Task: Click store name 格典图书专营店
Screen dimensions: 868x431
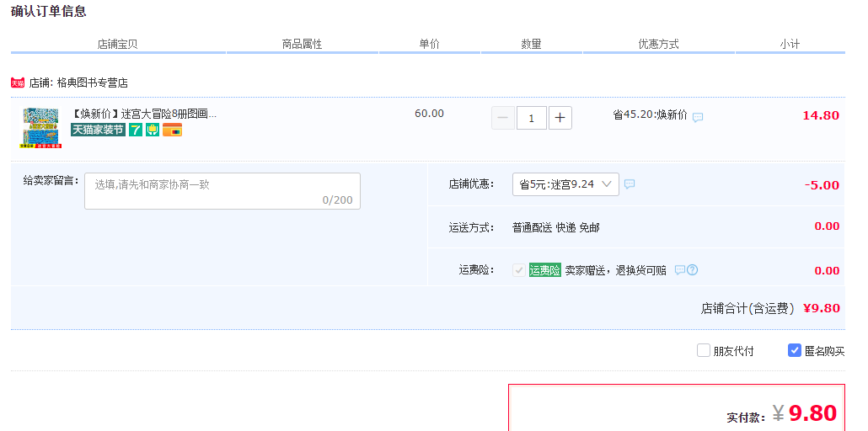Action: [93, 83]
